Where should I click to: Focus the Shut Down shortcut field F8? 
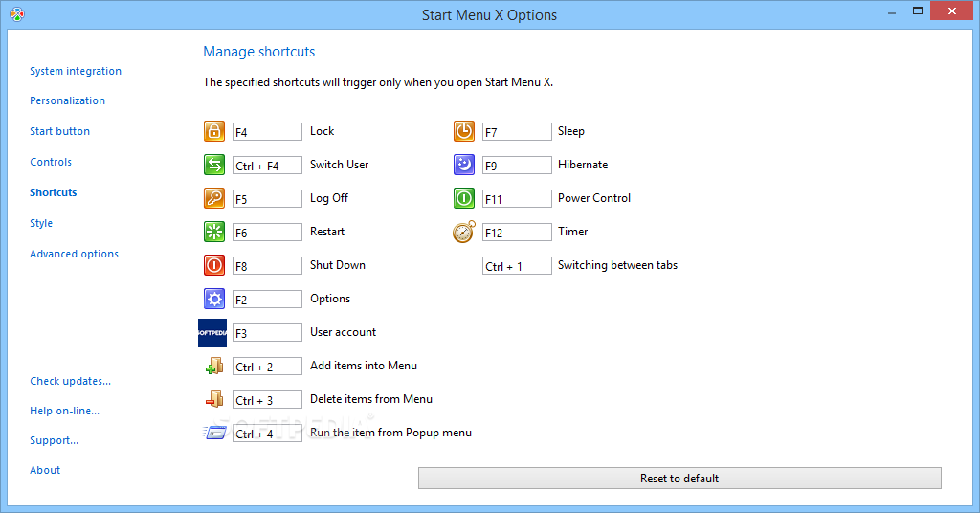pyautogui.click(x=267, y=265)
